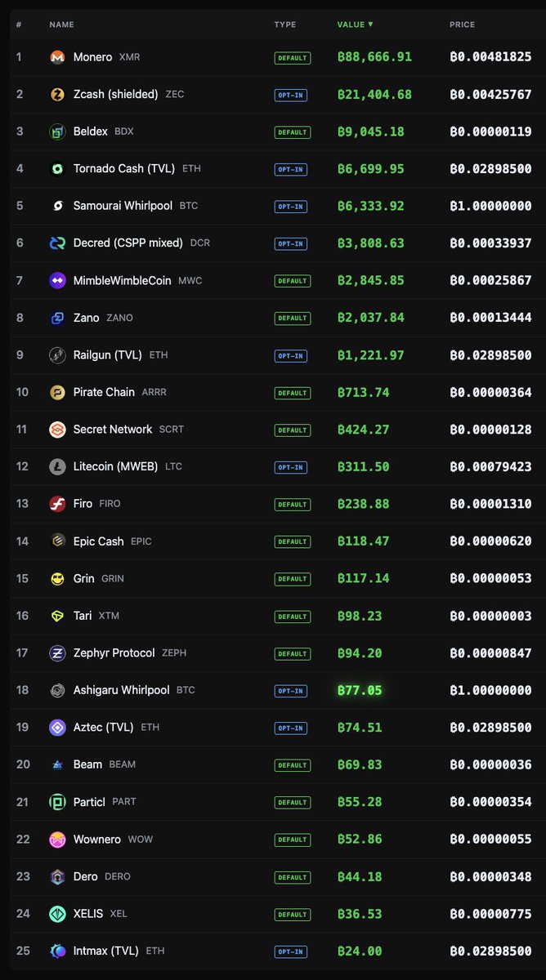Click the WOW ticker symbol

[140, 840]
